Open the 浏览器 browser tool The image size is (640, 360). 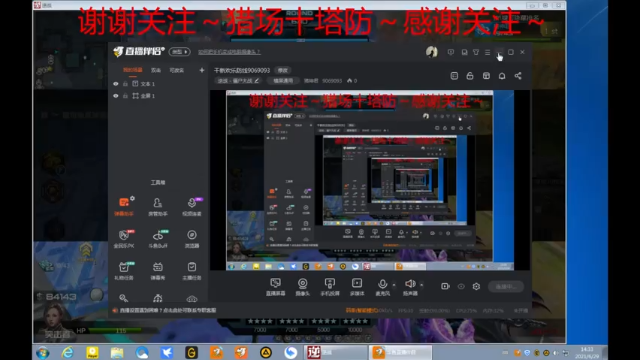(x=191, y=238)
